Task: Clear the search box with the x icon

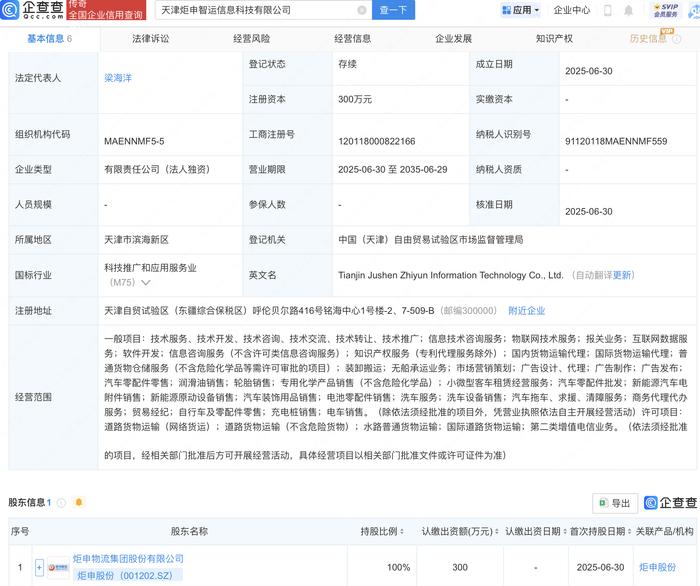Action: [362, 10]
